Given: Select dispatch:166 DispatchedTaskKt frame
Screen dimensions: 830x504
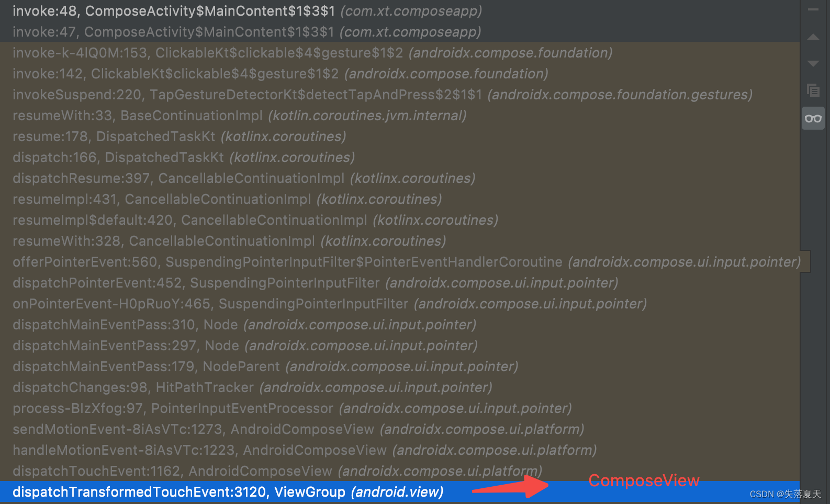Looking at the screenshot, I should [x=400, y=157].
